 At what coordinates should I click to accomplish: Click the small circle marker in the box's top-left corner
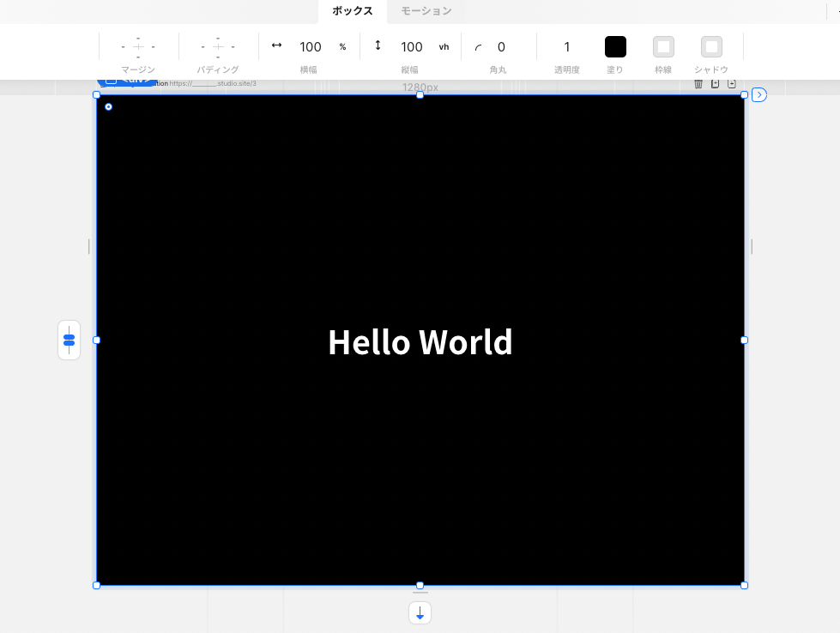click(x=108, y=107)
